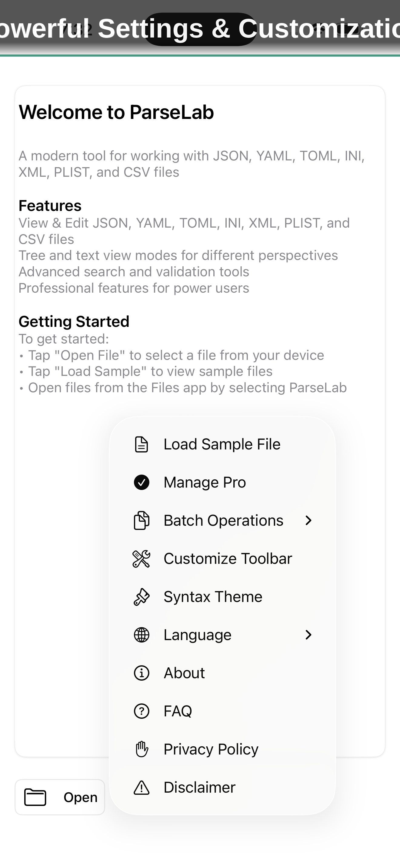Click the folder icon on the Open button
400x868 pixels.
click(x=36, y=797)
